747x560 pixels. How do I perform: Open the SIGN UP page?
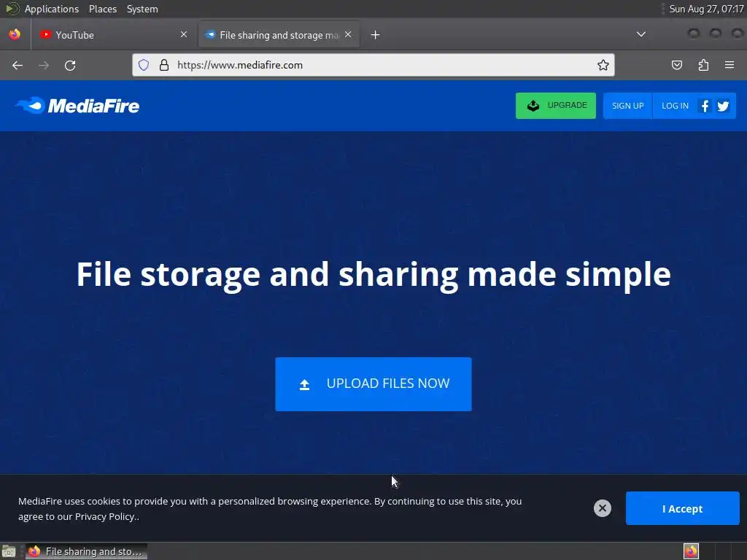coord(627,106)
